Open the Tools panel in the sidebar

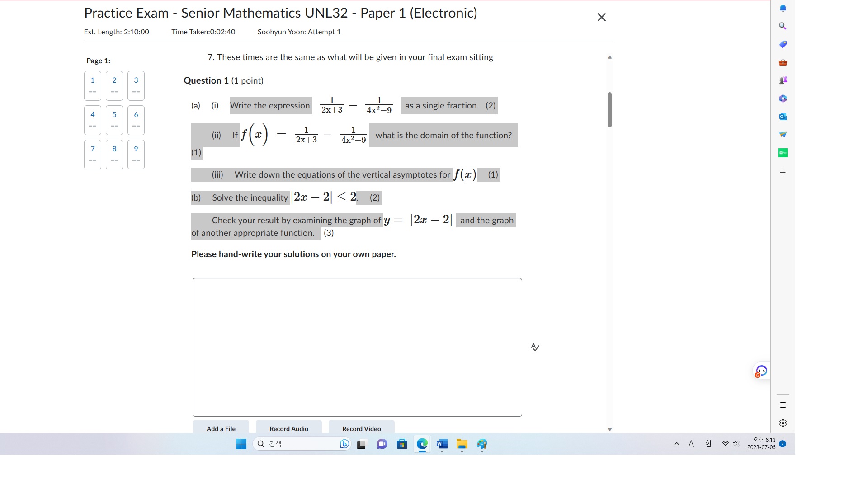click(783, 63)
